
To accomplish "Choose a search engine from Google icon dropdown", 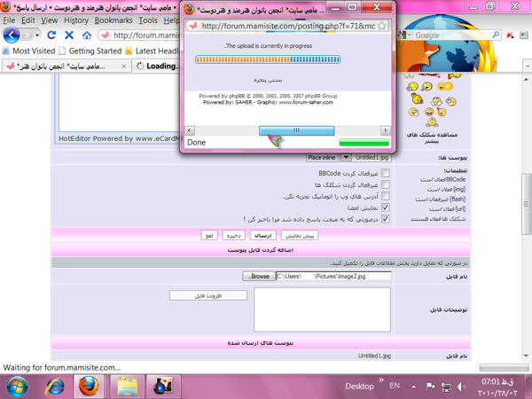I will coord(405,35).
